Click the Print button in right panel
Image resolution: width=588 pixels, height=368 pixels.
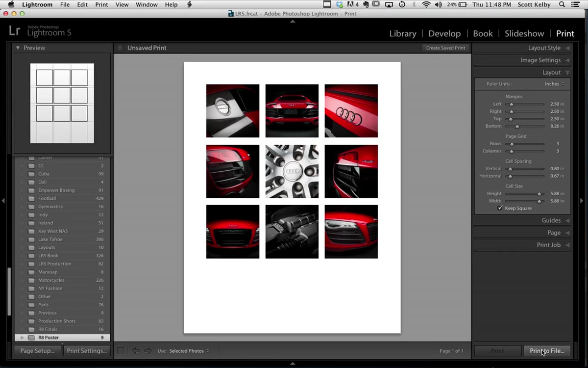pos(497,351)
